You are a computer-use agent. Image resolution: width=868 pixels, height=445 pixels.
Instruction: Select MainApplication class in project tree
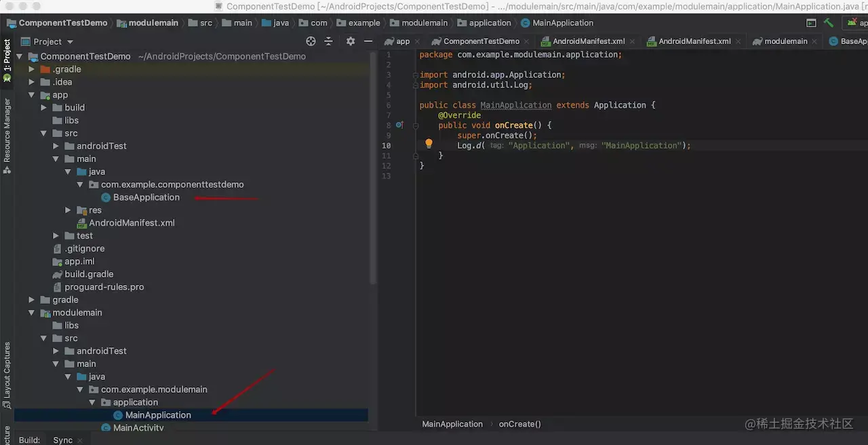(x=158, y=415)
